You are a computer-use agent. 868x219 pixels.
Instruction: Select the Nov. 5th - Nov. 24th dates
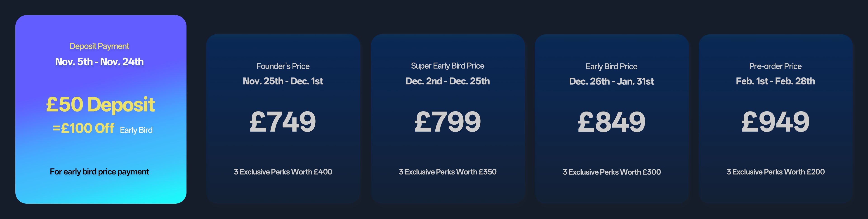click(99, 62)
